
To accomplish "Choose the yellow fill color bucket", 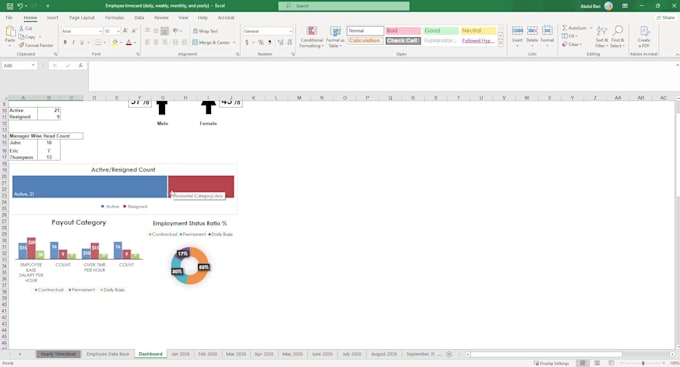I will point(114,43).
